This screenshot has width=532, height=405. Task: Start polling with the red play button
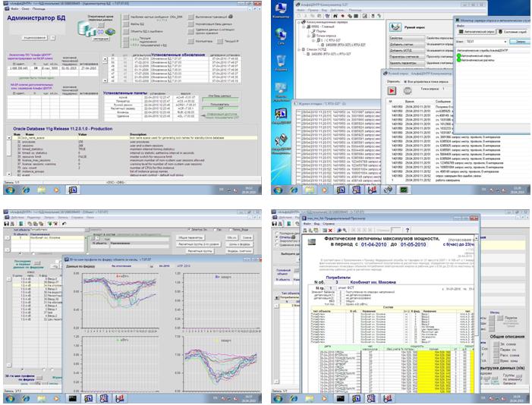click(392, 90)
